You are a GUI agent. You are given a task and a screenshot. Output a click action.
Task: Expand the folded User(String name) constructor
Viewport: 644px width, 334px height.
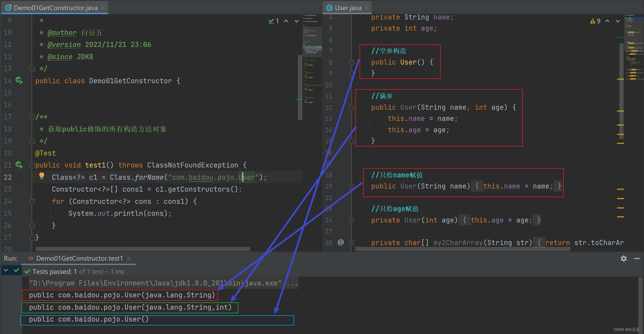352,186
